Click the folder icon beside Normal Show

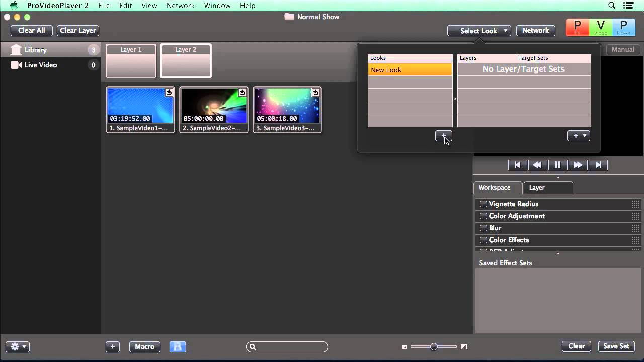pos(289,17)
